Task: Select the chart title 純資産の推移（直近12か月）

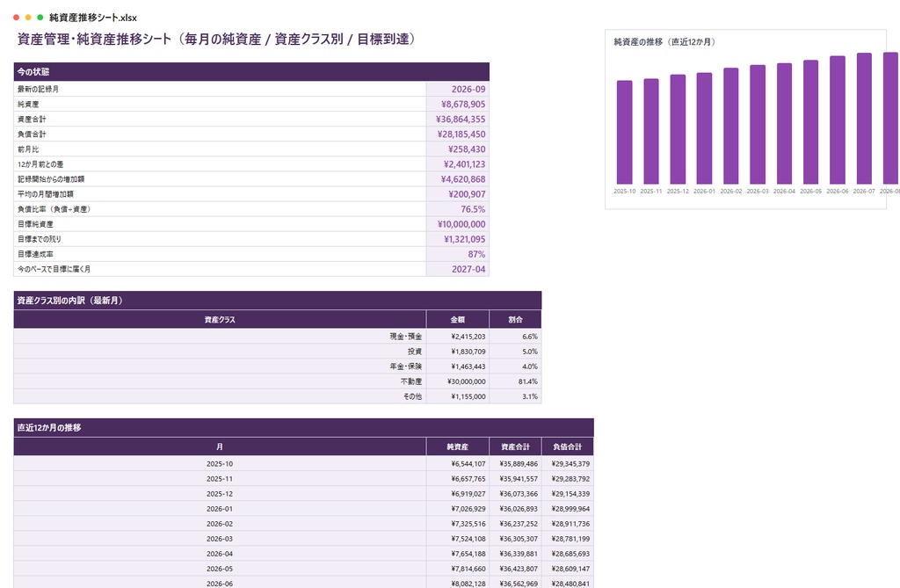Action: click(x=664, y=42)
